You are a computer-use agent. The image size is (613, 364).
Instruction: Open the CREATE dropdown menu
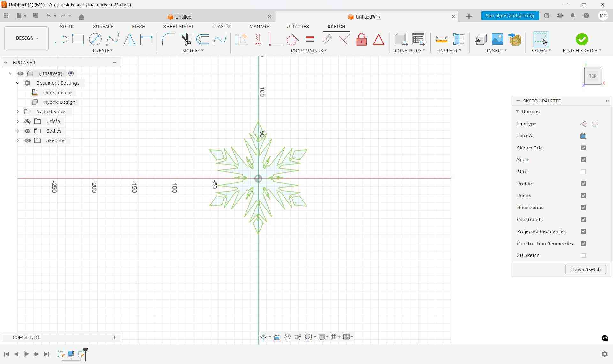pyautogui.click(x=103, y=50)
